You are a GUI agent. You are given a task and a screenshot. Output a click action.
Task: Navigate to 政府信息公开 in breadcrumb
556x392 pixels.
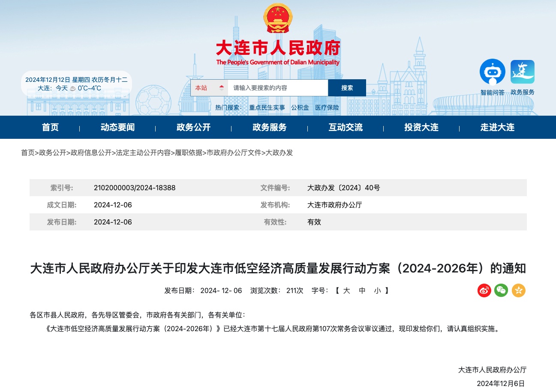[91, 153]
